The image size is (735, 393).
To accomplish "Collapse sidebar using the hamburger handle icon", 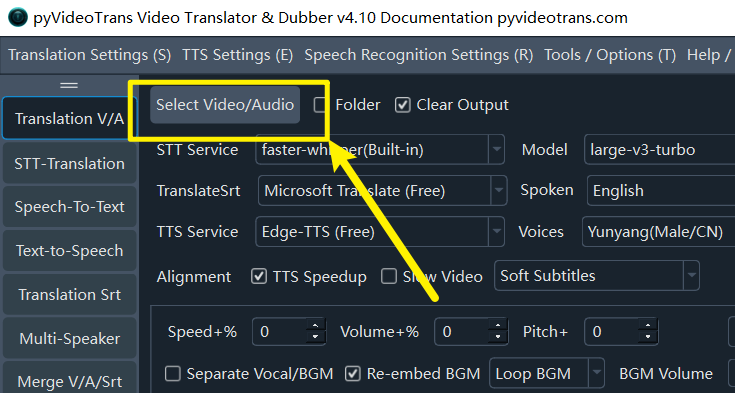I will click(x=69, y=85).
